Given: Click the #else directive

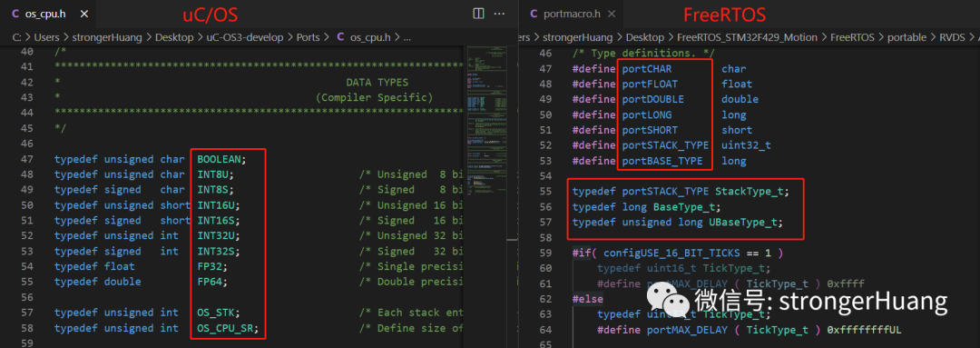Looking at the screenshot, I should pos(587,299).
